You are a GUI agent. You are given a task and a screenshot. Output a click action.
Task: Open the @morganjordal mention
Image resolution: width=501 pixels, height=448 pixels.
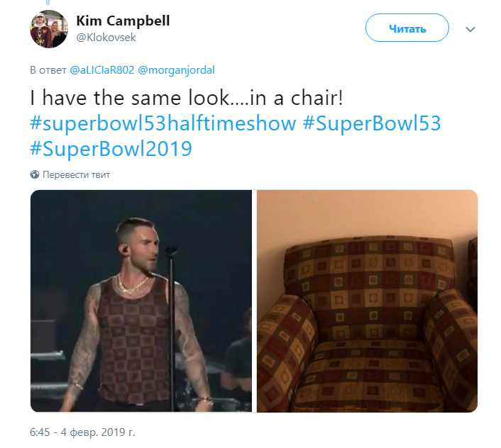point(176,70)
